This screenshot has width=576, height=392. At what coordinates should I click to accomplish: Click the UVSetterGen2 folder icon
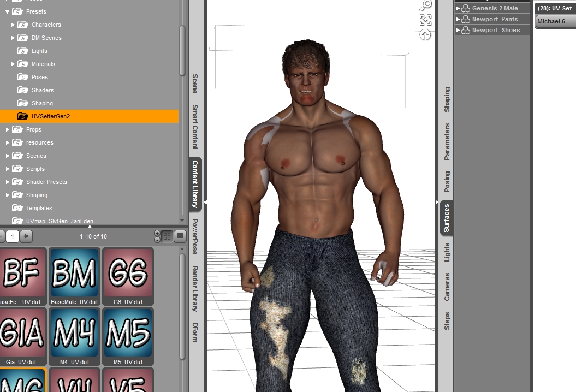[x=23, y=116]
